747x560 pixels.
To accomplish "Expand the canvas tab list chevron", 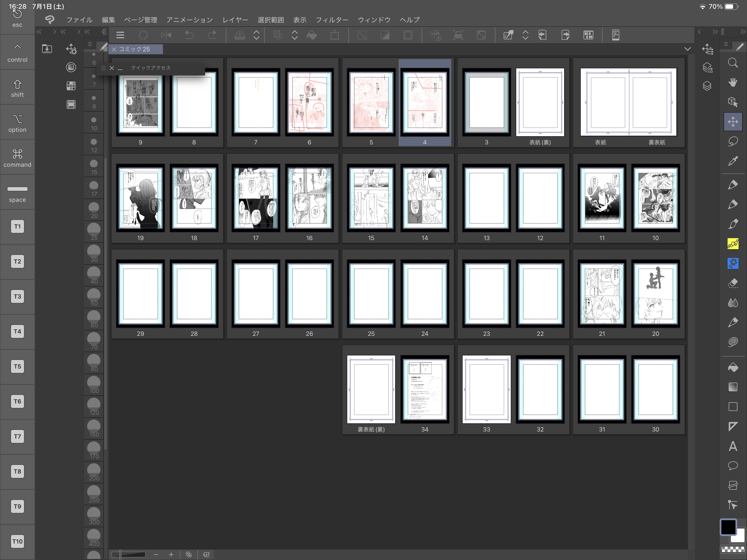I will (687, 49).
